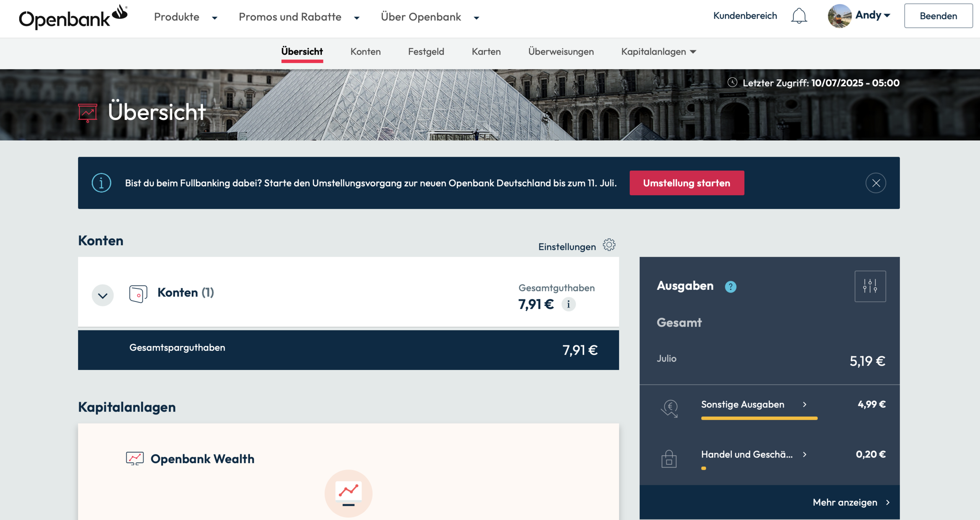Viewport: 980px width, 520px height.
Task: Click the Umstellung starten button
Action: 686,183
